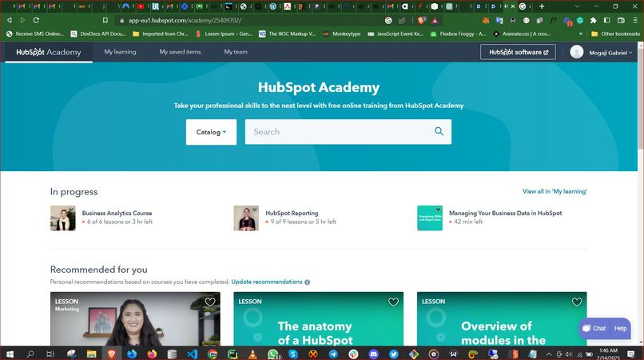Open the My saved items tab
This screenshot has height=360, width=644.
180,52
